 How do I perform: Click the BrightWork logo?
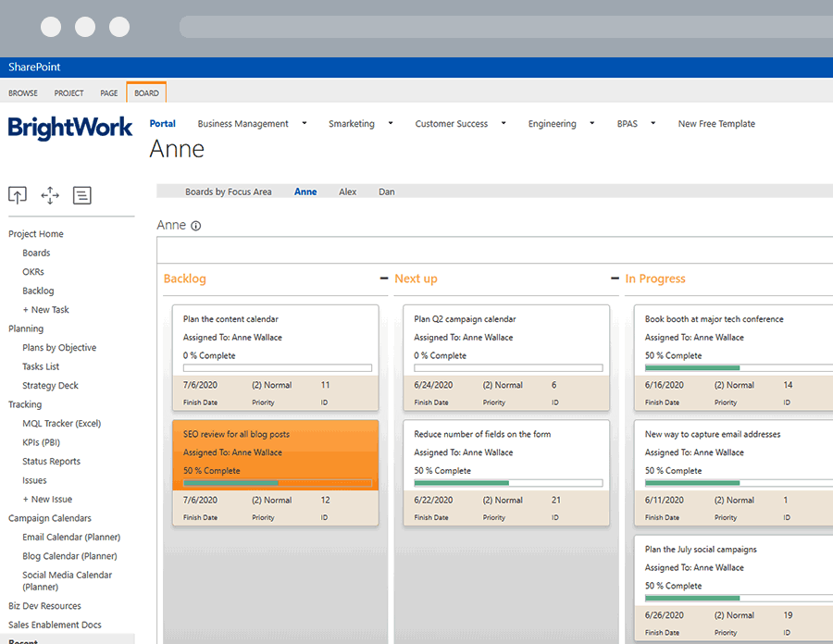coord(70,128)
